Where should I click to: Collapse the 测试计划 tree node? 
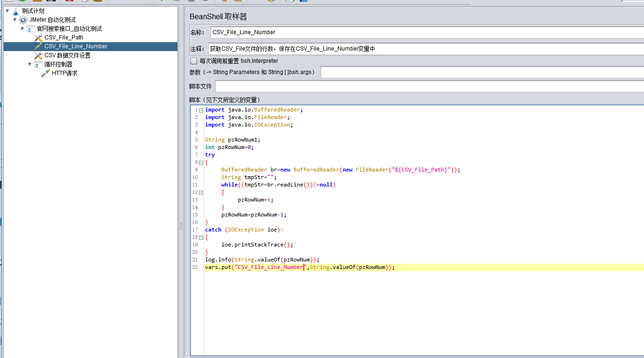click(x=7, y=10)
